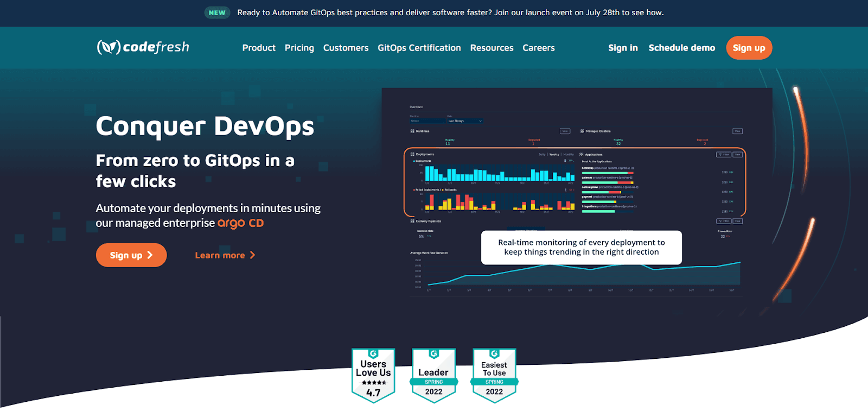Switch the Deployments chart to Daily
Image resolution: width=868 pixels, height=411 pixels.
pos(541,155)
